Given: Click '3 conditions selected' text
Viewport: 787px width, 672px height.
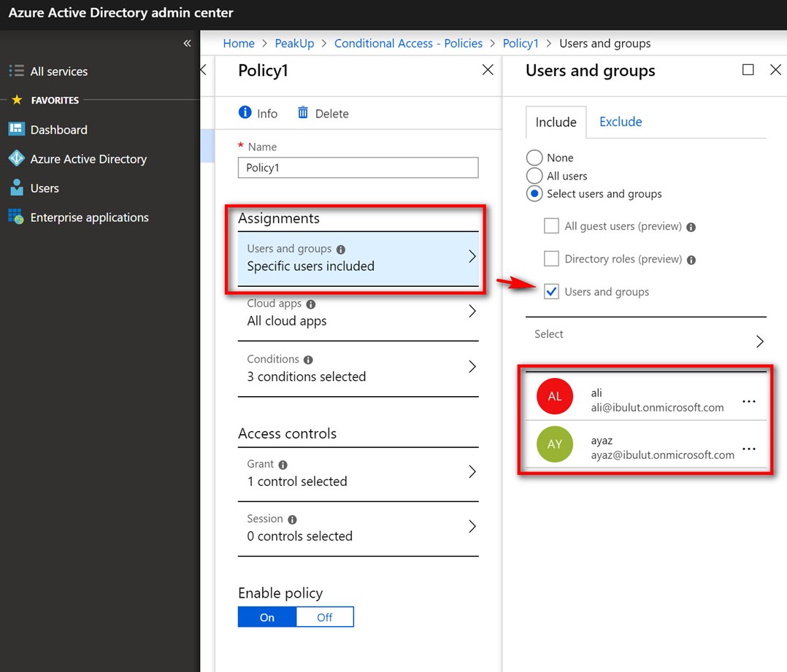Looking at the screenshot, I should point(306,376).
